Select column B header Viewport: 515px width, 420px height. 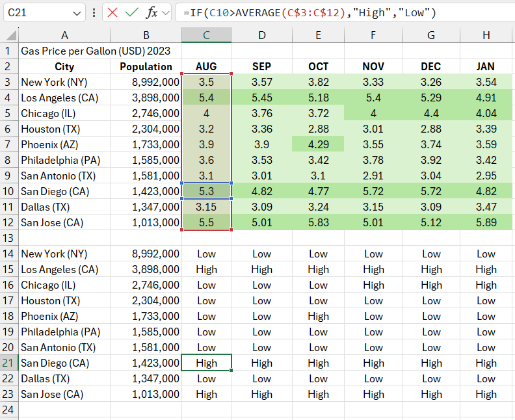click(x=146, y=35)
